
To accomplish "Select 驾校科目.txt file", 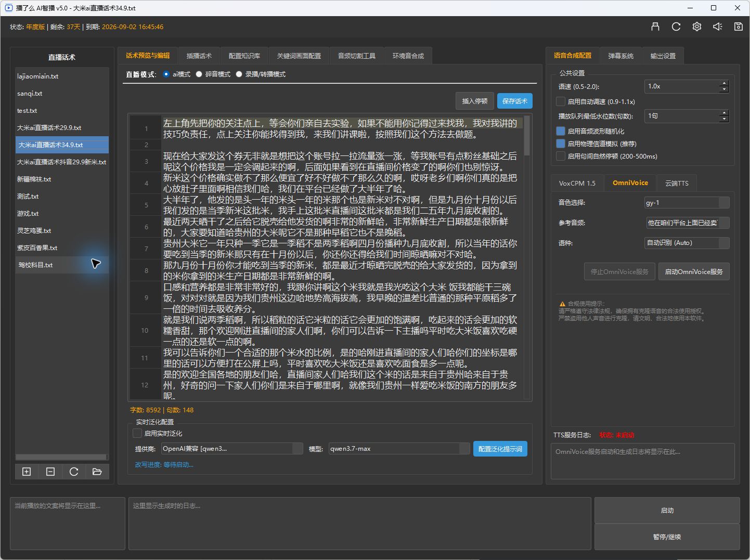I will pyautogui.click(x=62, y=265).
